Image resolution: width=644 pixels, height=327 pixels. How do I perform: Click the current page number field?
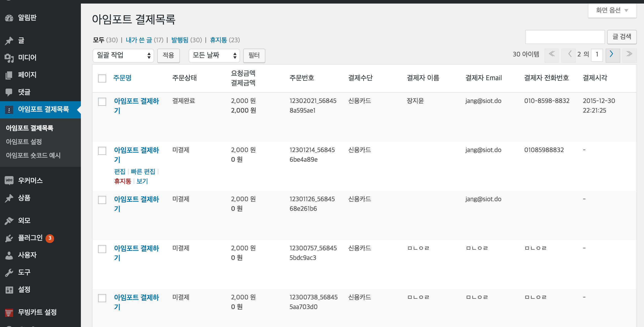[x=597, y=55]
